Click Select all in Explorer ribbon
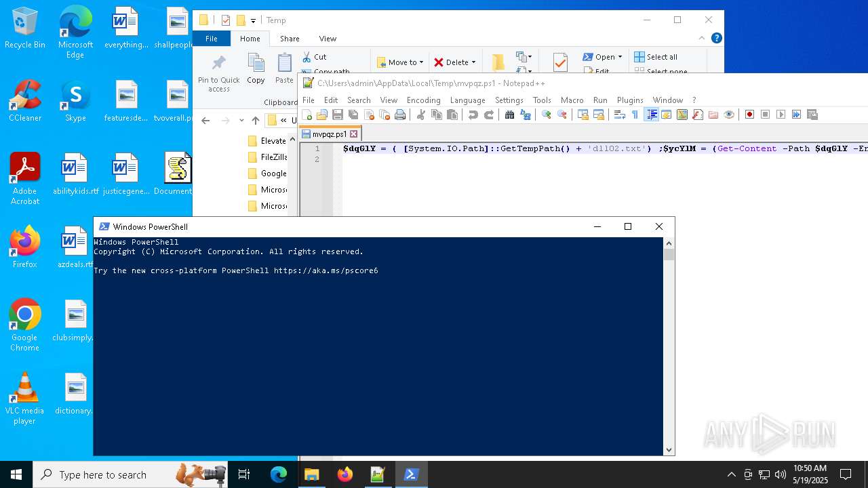The width and height of the screenshot is (868, 488). coord(656,57)
